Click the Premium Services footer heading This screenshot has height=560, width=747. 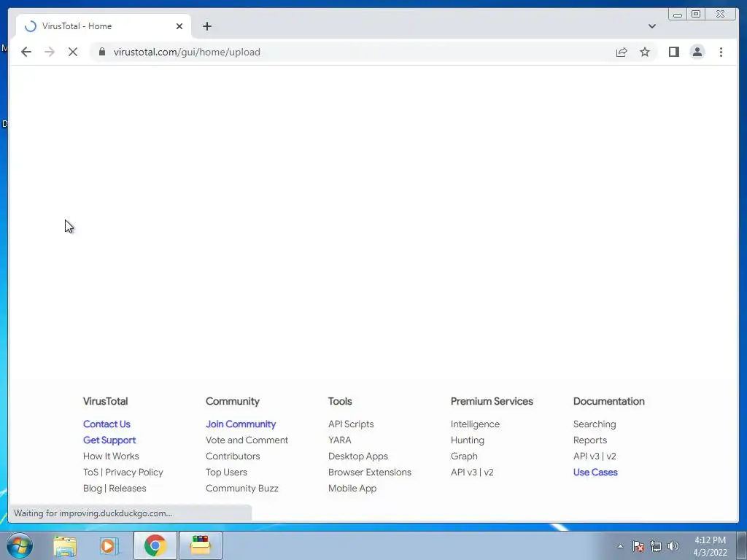click(492, 402)
